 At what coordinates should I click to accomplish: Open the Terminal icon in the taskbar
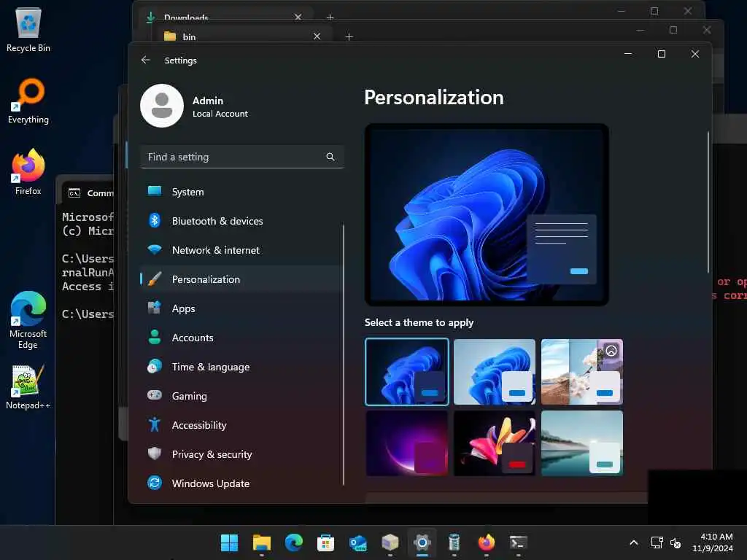coord(519,542)
